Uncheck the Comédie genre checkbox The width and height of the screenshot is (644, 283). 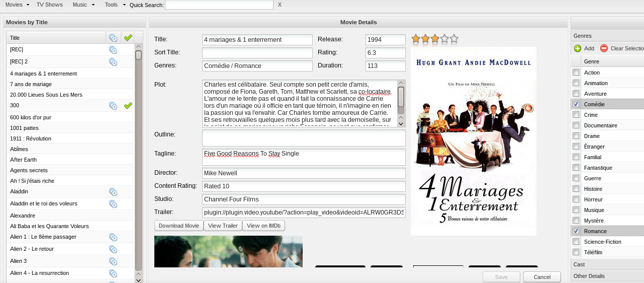click(576, 104)
